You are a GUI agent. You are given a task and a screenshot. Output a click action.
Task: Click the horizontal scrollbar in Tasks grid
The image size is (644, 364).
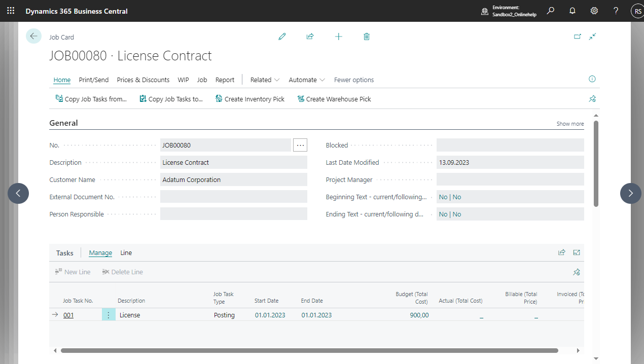click(x=309, y=350)
